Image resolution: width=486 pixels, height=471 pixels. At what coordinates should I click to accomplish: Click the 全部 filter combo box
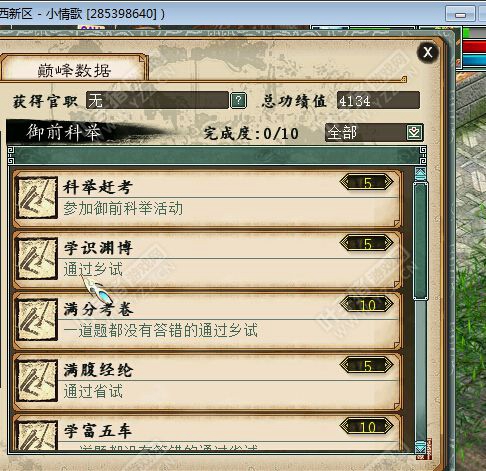click(x=374, y=133)
